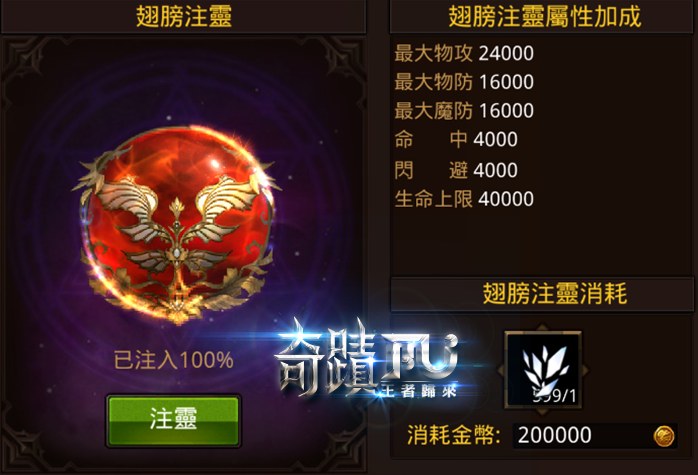Choose the 命中 4000 stat line

456,139
